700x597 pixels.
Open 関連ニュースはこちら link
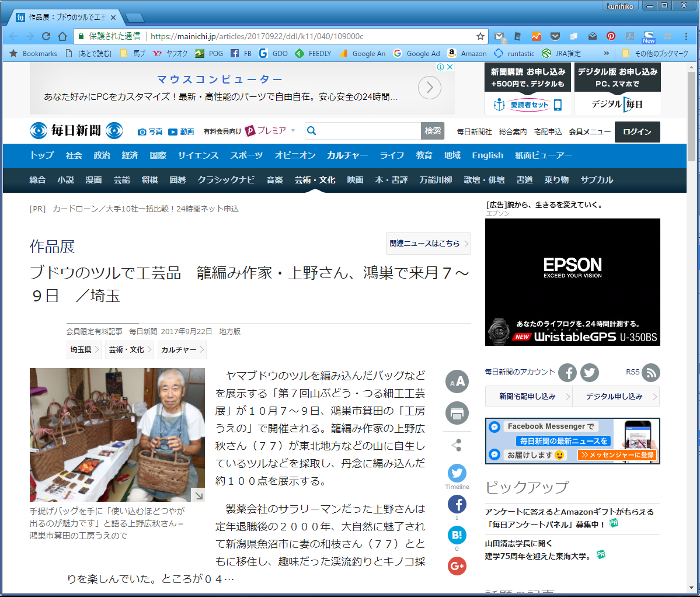(429, 244)
